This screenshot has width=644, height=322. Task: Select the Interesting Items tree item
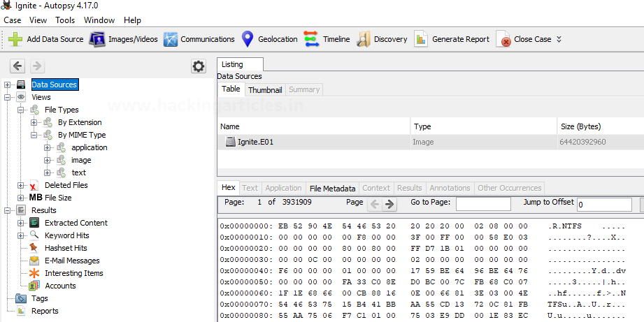74,273
